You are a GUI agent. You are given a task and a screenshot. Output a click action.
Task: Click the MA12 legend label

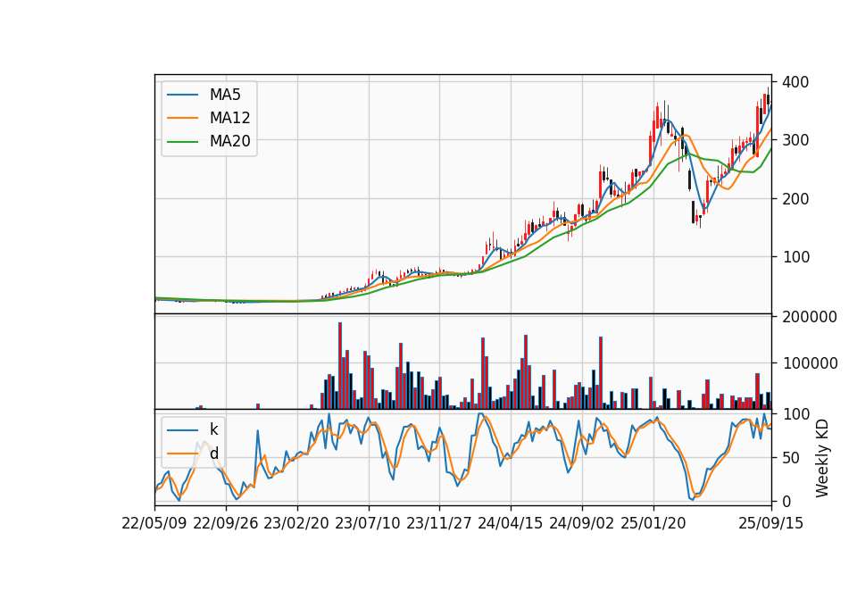229,118
